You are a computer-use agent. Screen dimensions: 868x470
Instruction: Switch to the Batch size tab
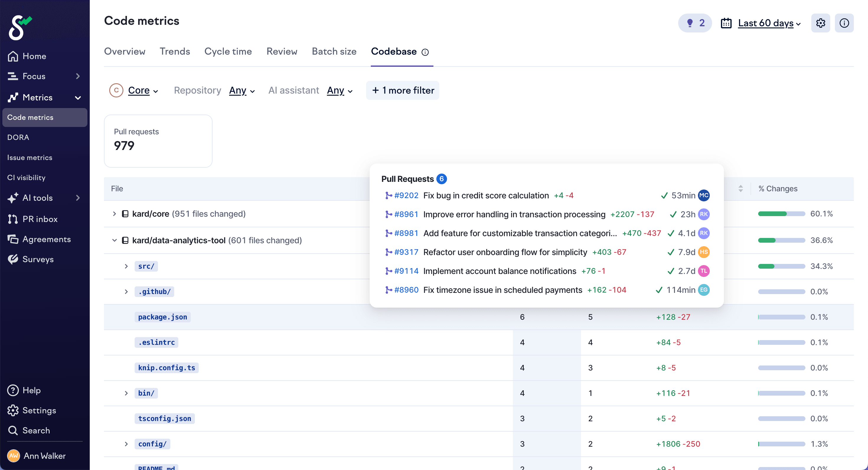tap(334, 51)
